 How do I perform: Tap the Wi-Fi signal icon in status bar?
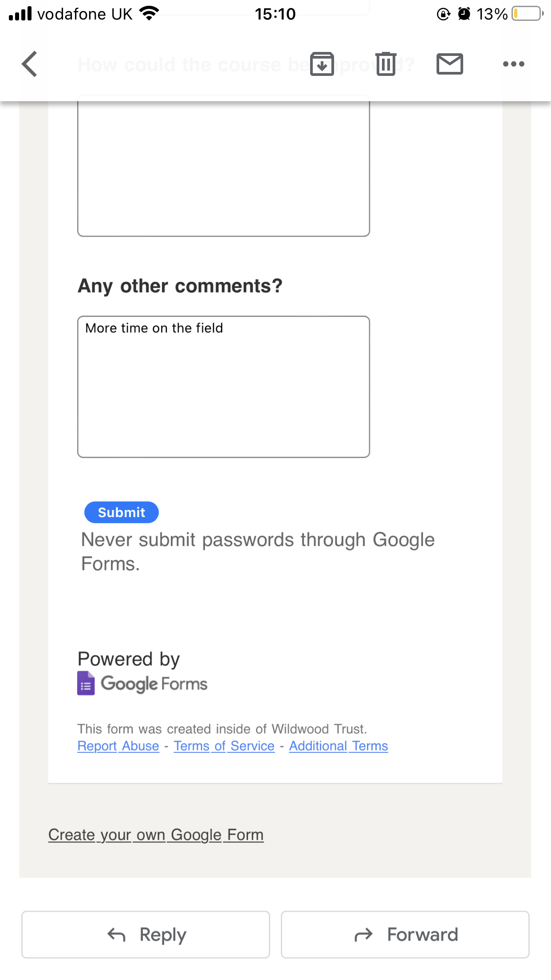click(149, 13)
